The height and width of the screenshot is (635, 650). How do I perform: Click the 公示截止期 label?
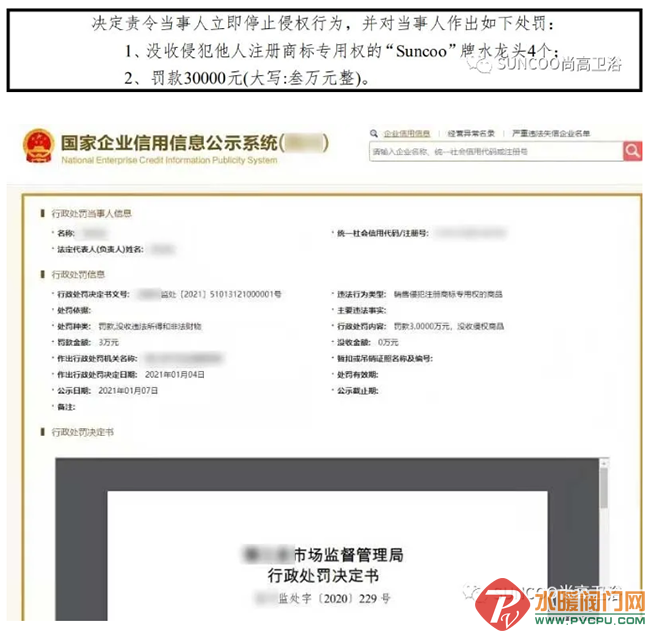pyautogui.click(x=357, y=391)
